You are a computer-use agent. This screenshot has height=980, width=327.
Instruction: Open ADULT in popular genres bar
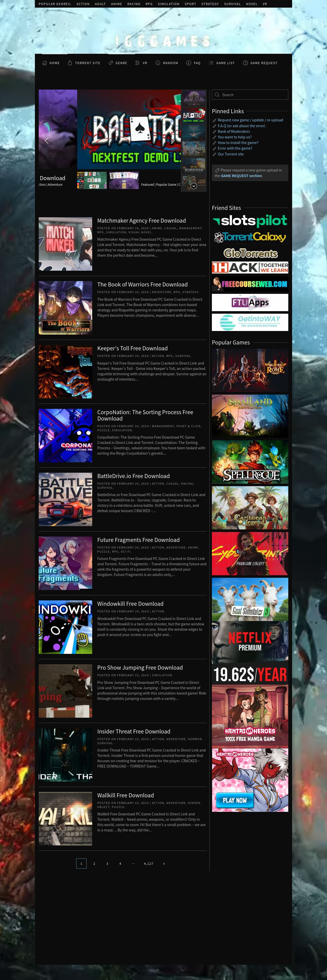click(x=100, y=4)
